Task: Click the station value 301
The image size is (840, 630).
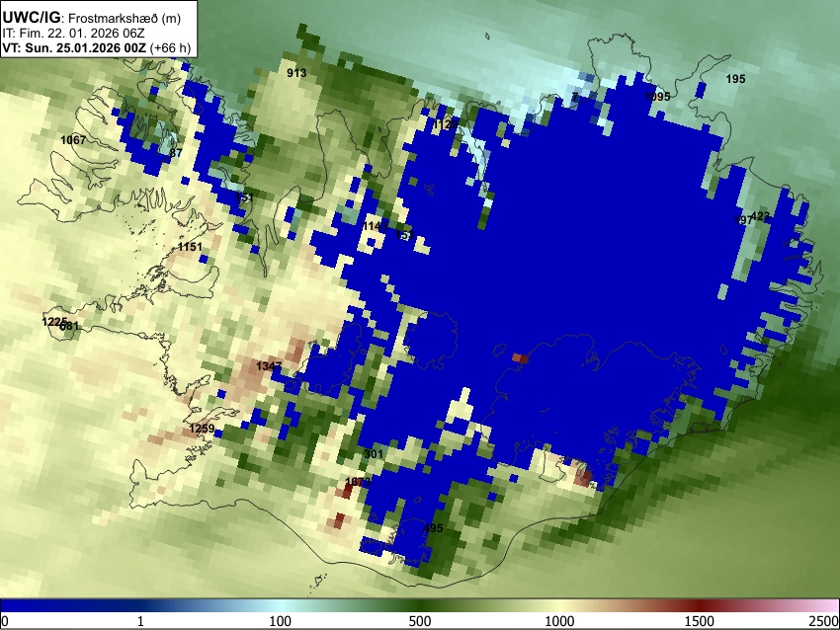Action: [374, 454]
